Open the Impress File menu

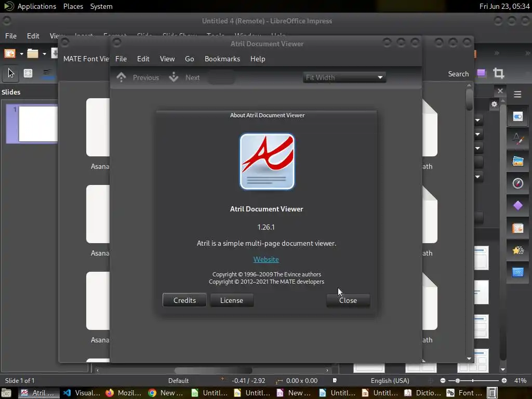tap(10, 36)
